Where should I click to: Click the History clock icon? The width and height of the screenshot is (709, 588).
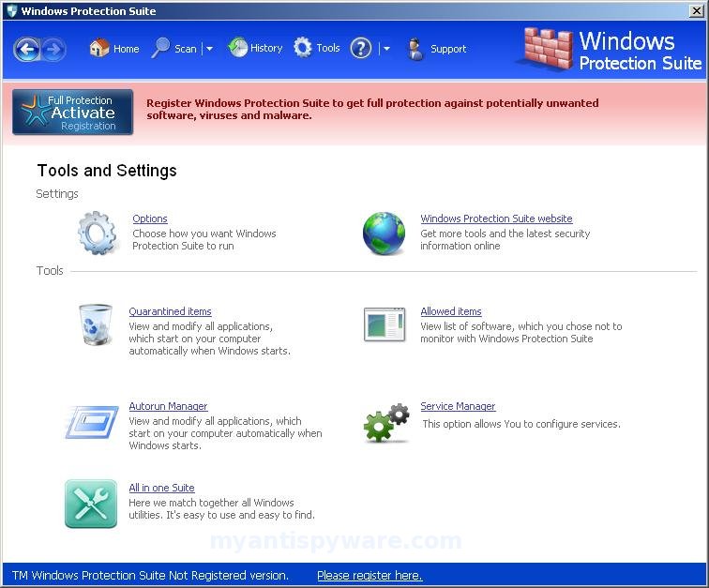point(238,48)
